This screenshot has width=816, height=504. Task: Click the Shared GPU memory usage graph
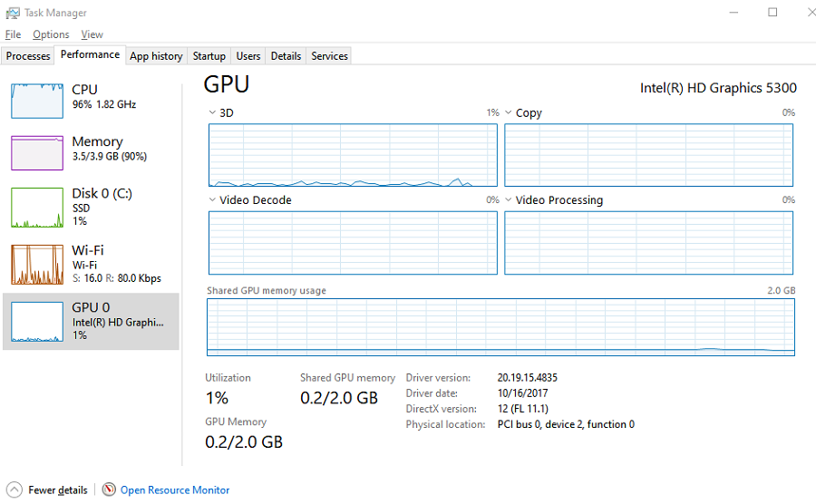[500, 326]
